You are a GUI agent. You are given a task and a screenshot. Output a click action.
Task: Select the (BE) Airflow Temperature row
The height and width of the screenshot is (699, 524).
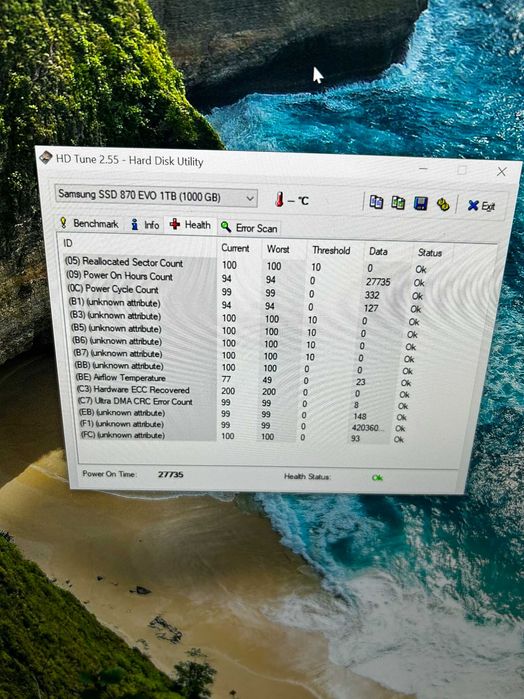click(x=244, y=380)
